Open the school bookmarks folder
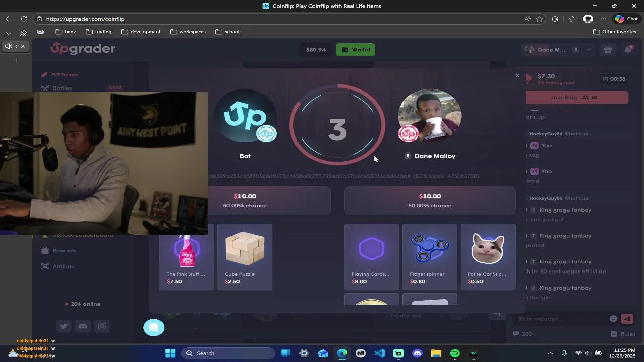The height and width of the screenshot is (362, 644). click(x=227, y=32)
